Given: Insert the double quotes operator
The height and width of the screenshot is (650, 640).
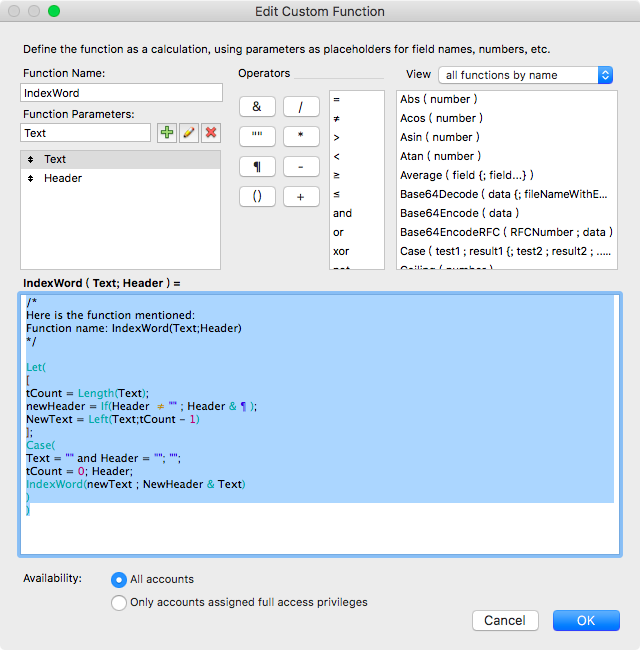Looking at the screenshot, I should coord(257,136).
